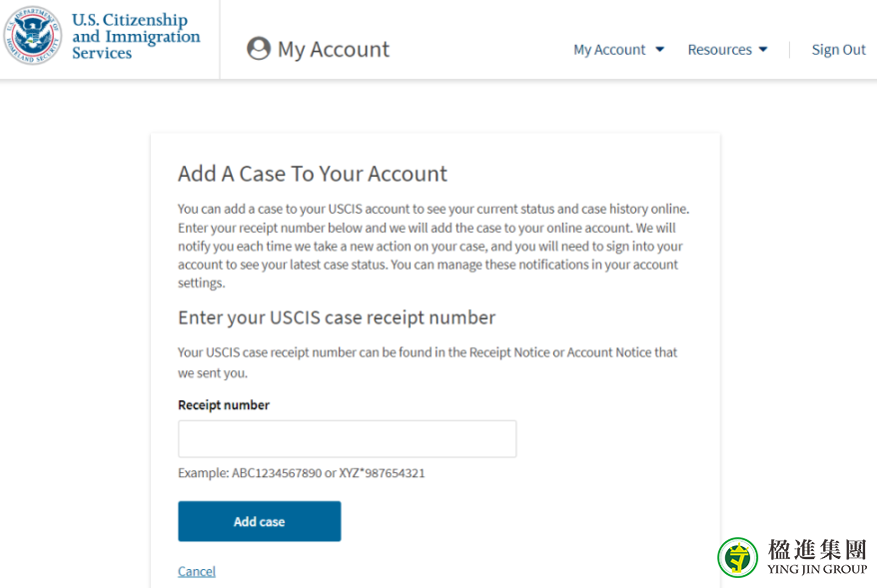Click the receipt notice explanation paragraph
877x588 pixels.
428,362
